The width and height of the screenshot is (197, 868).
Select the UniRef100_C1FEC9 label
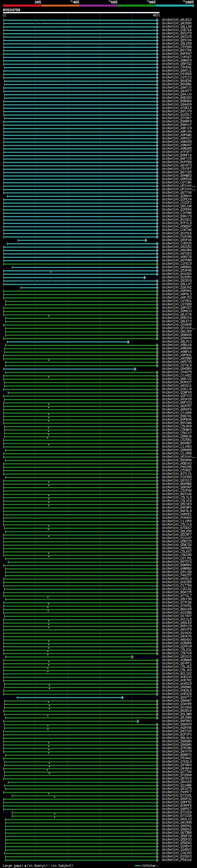click(177, 264)
